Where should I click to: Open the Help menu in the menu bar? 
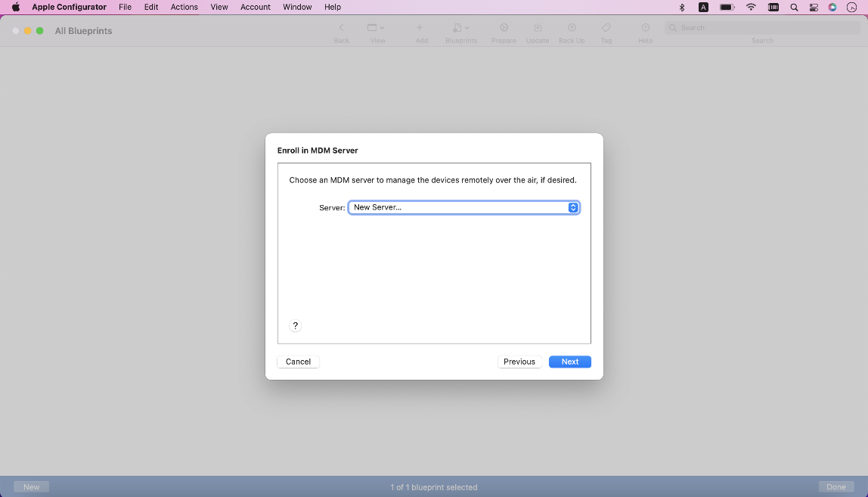tap(333, 8)
